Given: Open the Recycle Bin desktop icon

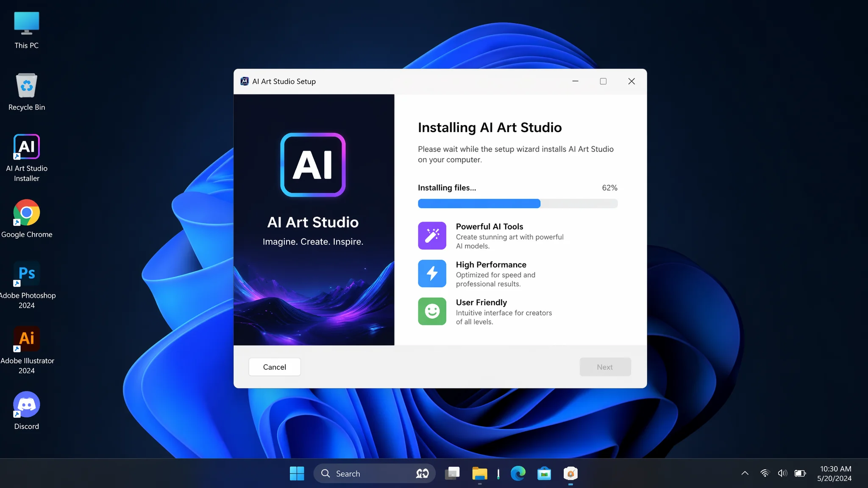Looking at the screenshot, I should coord(27,91).
